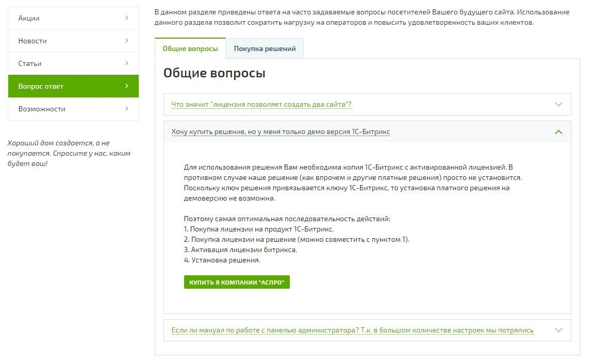Open the Статьи sidebar item
Viewport: 589px width, 364px height.
[x=73, y=63]
